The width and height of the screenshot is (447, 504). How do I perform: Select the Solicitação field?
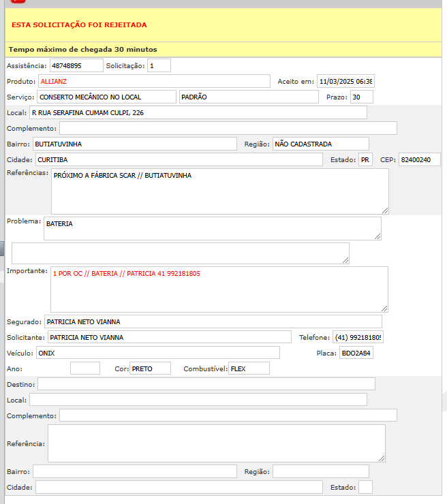pos(159,66)
